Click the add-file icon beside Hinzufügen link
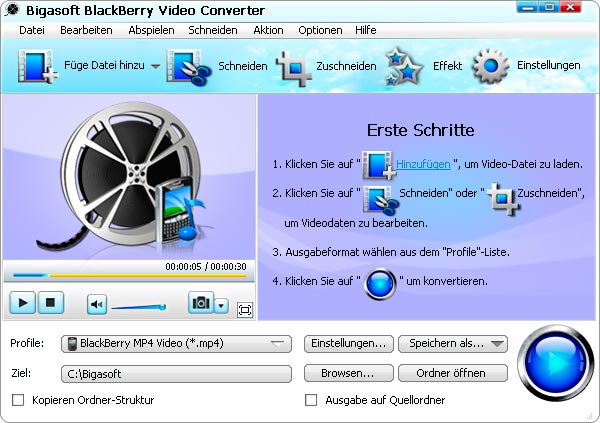 click(379, 165)
